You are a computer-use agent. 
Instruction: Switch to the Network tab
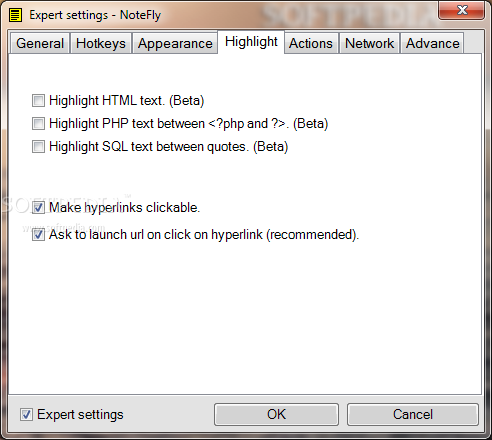tap(369, 43)
